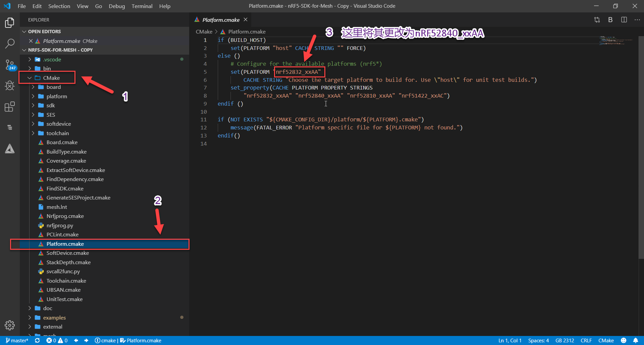Open the editor More Actions ellipsis
The height and width of the screenshot is (345, 644).
click(x=637, y=20)
